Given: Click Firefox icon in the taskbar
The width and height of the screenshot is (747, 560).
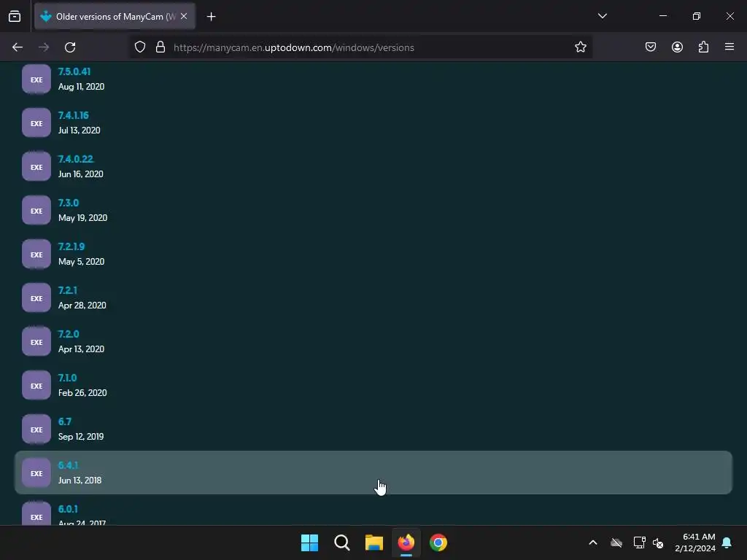Looking at the screenshot, I should tap(406, 542).
